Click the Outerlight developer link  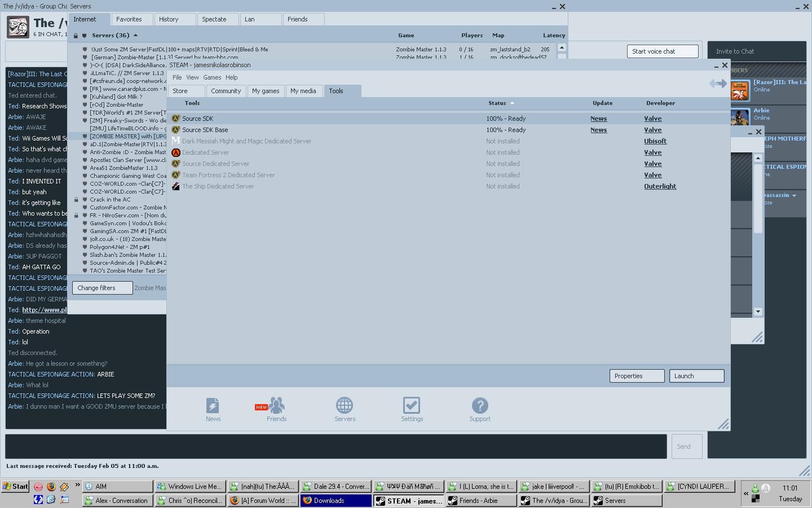660,186
